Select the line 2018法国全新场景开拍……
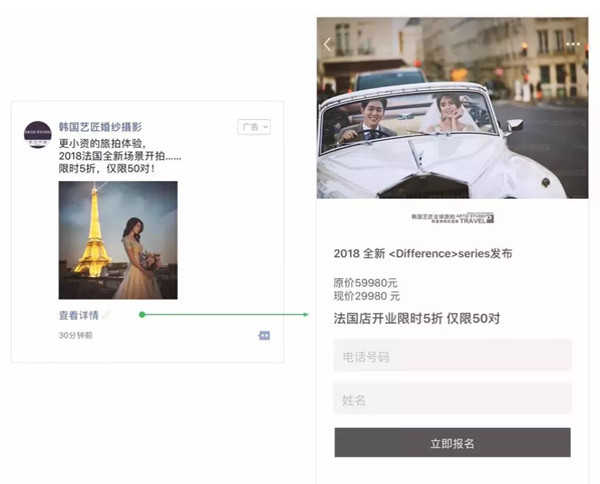The width and height of the screenshot is (600, 484). (120, 156)
